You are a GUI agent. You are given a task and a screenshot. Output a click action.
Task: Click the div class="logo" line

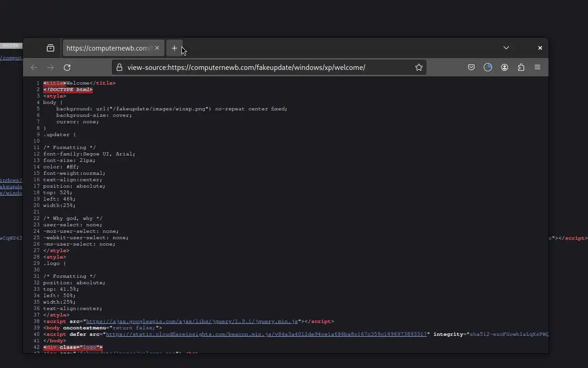click(73, 347)
